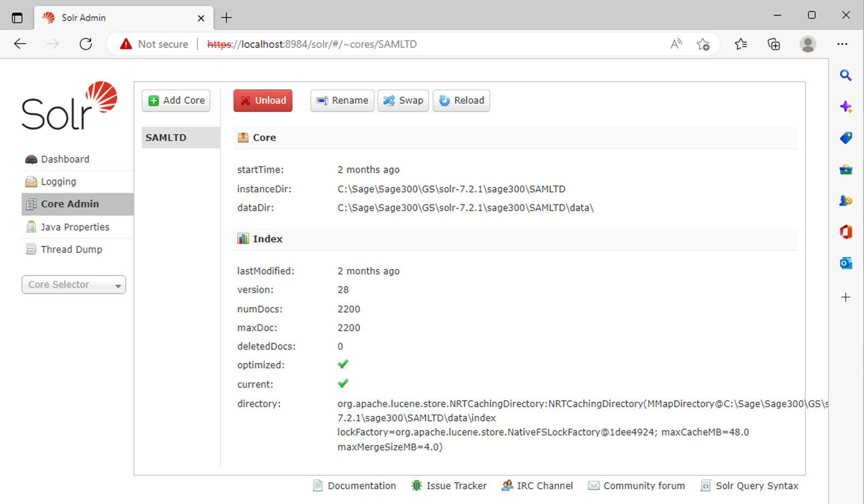Open the Outlook sidebar icon
This screenshot has width=864, height=504.
click(x=845, y=263)
